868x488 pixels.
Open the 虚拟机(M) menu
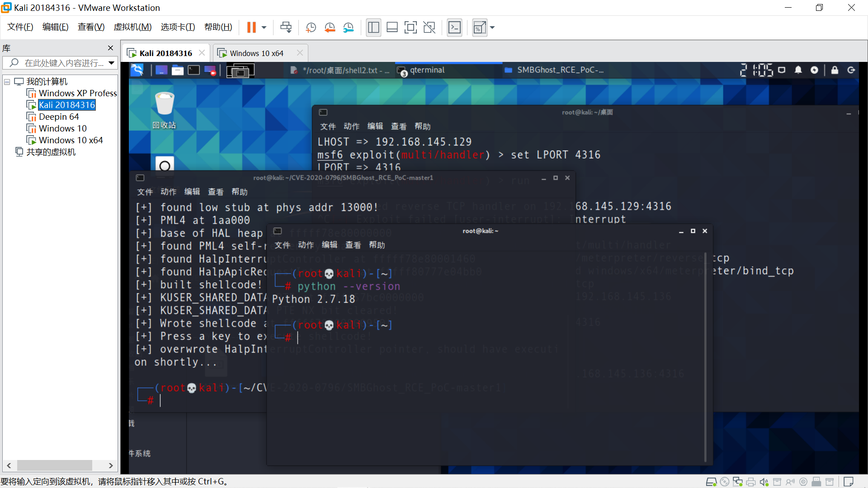[x=132, y=27]
